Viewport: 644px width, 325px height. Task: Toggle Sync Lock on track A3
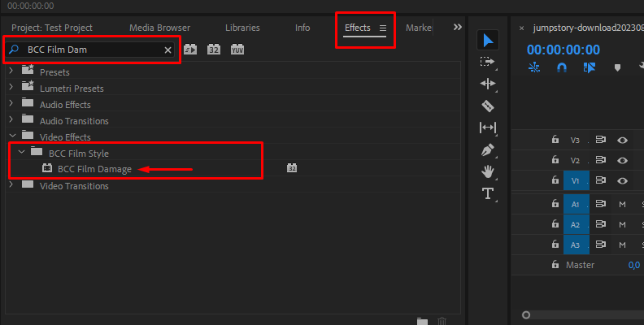600,245
